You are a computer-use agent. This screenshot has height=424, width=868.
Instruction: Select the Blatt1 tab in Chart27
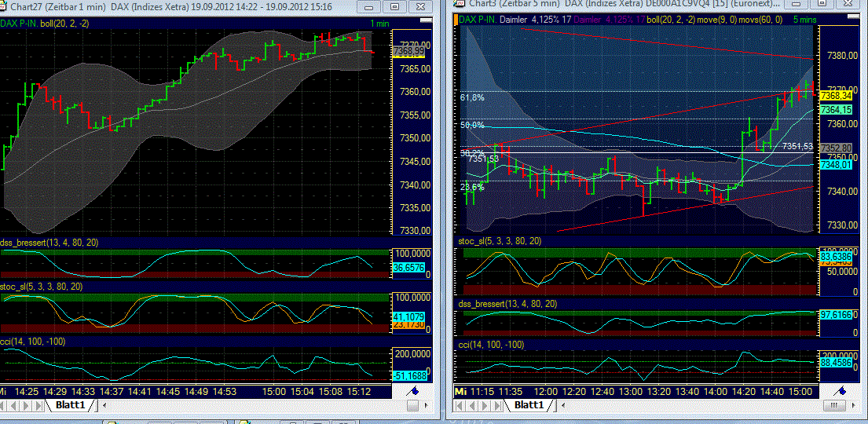70,405
